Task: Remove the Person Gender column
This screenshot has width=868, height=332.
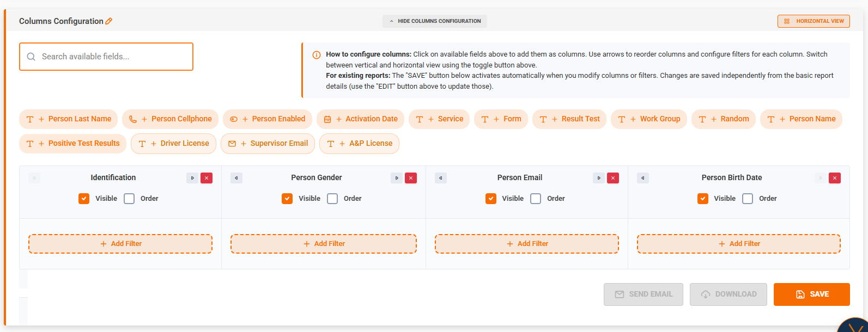Action: [x=411, y=178]
